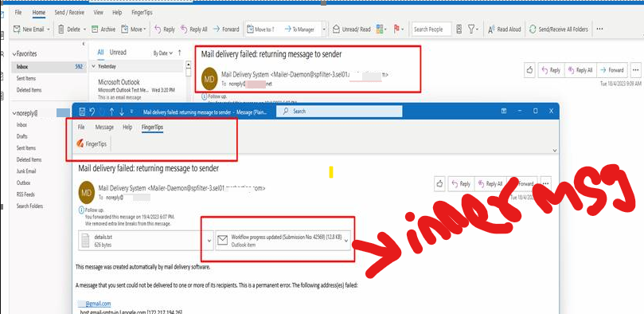Toggle the follow-up flag in toolbar
The width and height of the screenshot is (644, 314).
(396, 29)
